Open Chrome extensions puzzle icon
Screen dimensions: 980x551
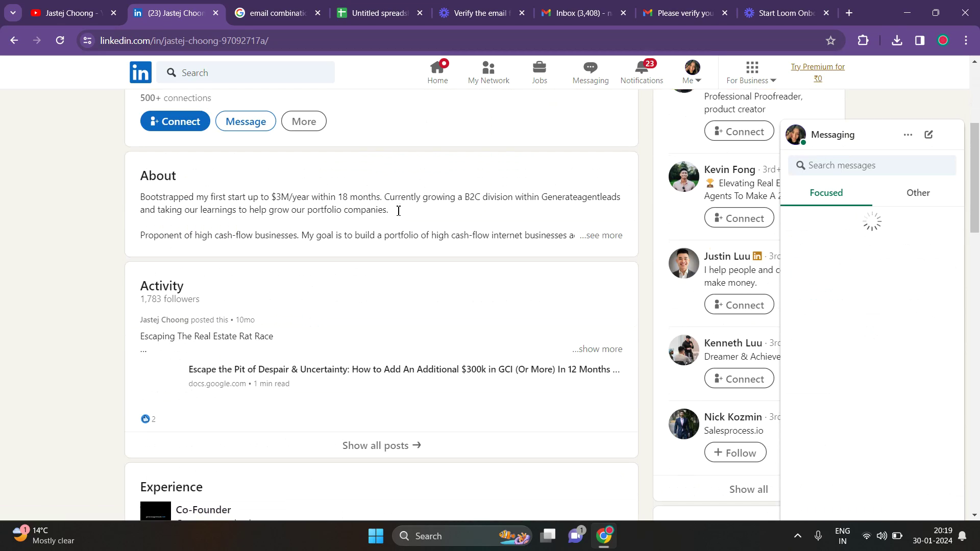tap(863, 41)
